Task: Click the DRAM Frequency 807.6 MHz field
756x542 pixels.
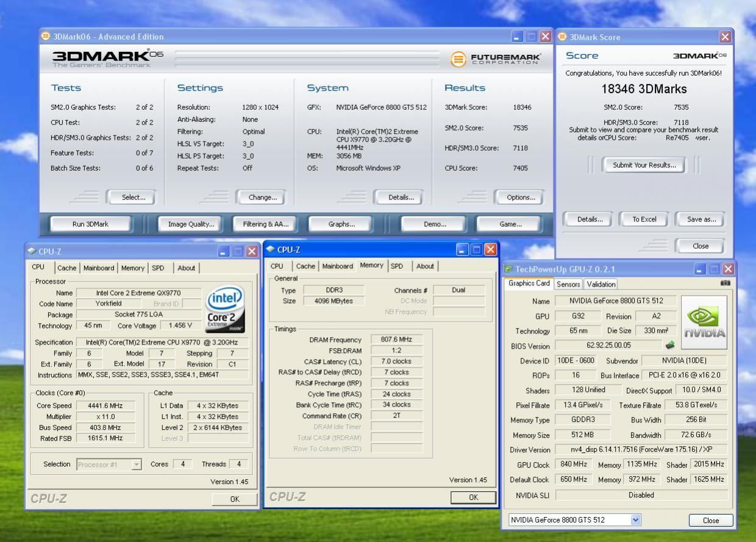Action: [x=396, y=340]
